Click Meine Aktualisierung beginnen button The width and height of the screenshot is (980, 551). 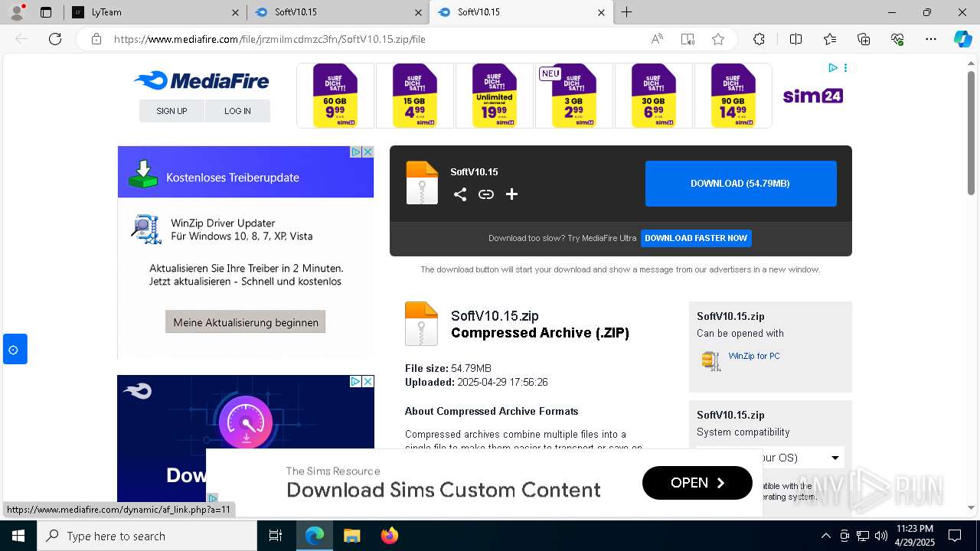246,322
